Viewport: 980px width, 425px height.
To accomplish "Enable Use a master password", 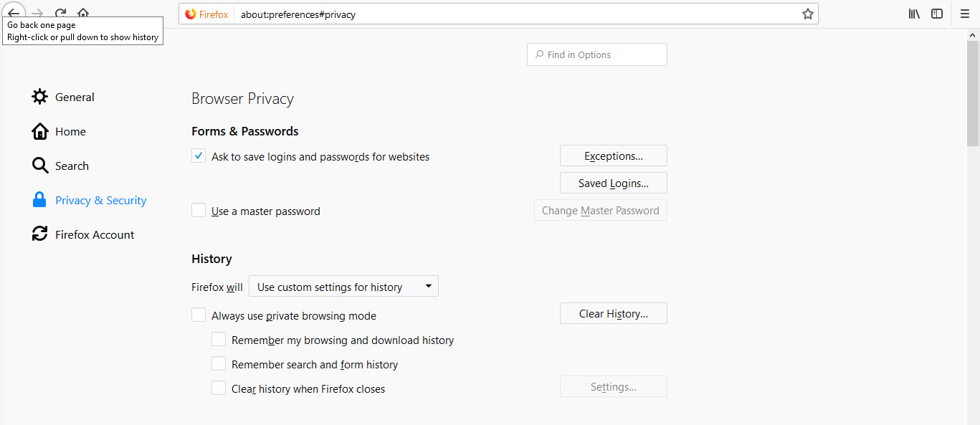I will [199, 210].
